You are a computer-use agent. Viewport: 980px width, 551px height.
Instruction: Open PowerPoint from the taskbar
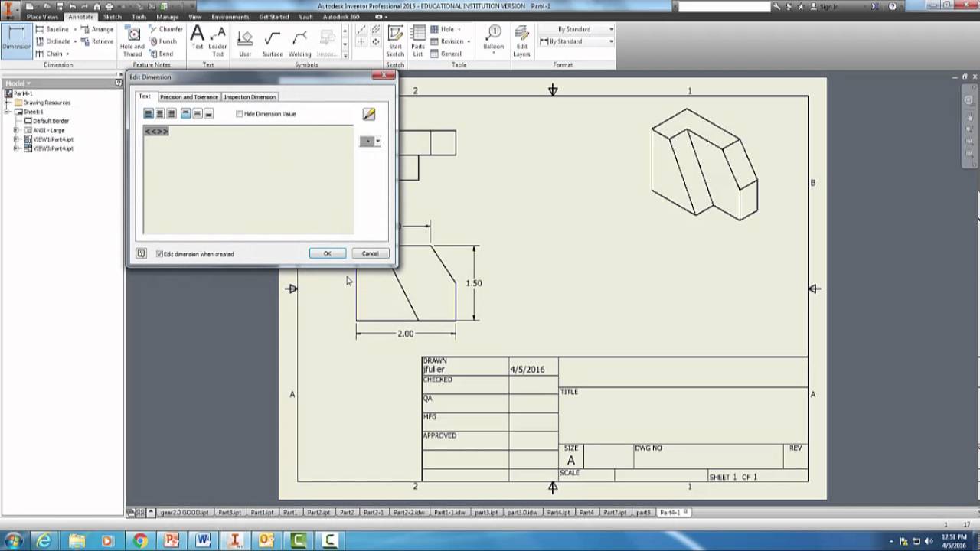(171, 540)
